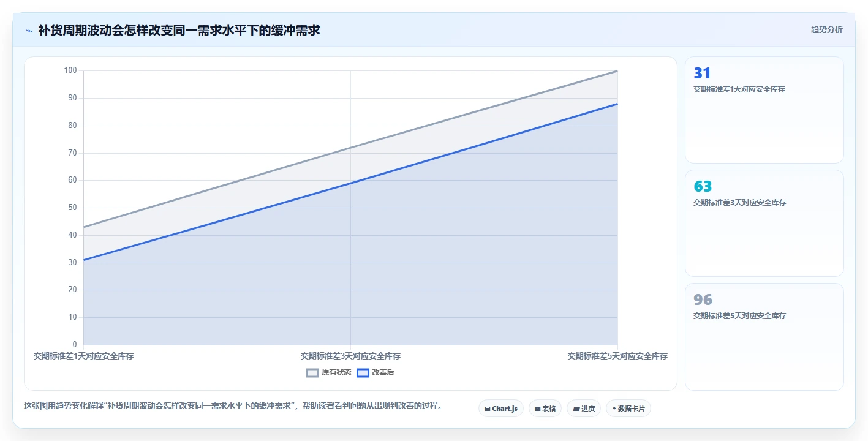Click the 交期标准差3天对应安全库存 card caption
Viewport: 868px width, 441px height.
[739, 203]
